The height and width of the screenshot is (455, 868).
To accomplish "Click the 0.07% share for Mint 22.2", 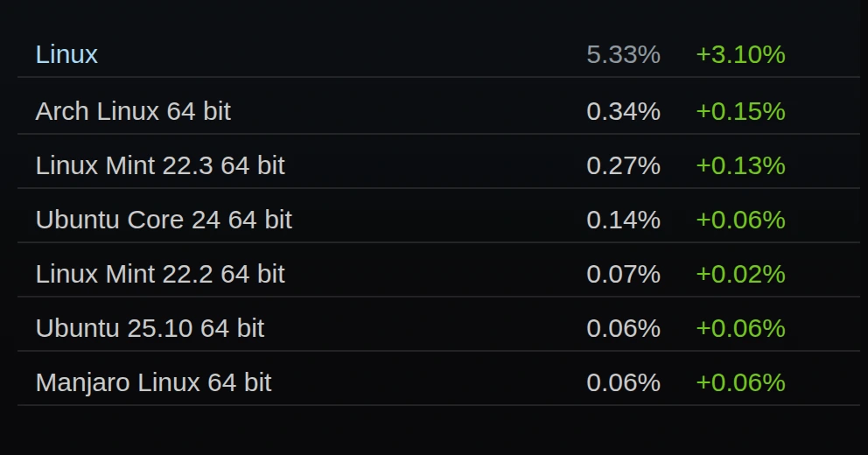I will (623, 274).
